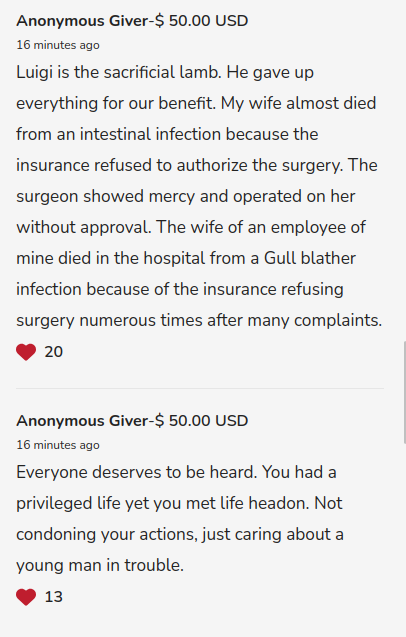406x637 pixels.
Task: Click the first comment's 16 minutes ago timestamp
Action: pos(58,45)
